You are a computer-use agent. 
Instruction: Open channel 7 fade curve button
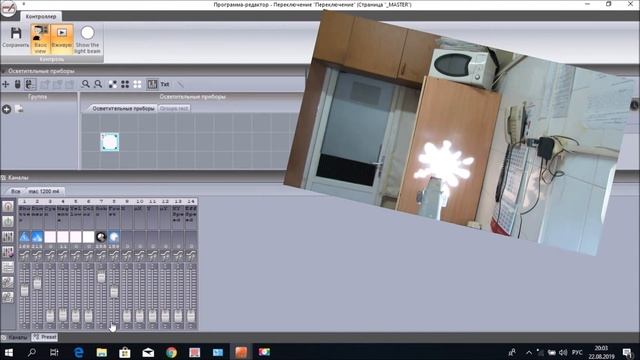point(101,255)
